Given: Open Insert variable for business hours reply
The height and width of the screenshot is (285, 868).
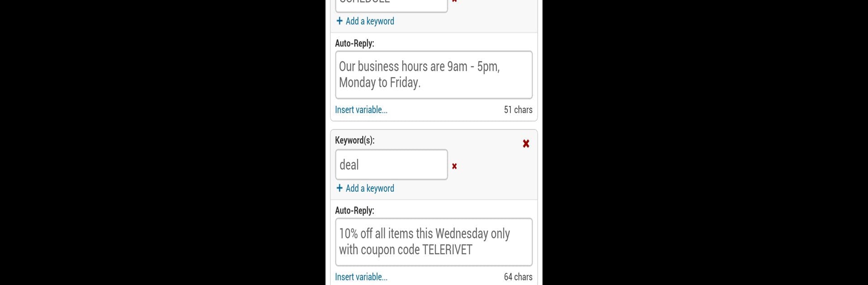Looking at the screenshot, I should 361,109.
